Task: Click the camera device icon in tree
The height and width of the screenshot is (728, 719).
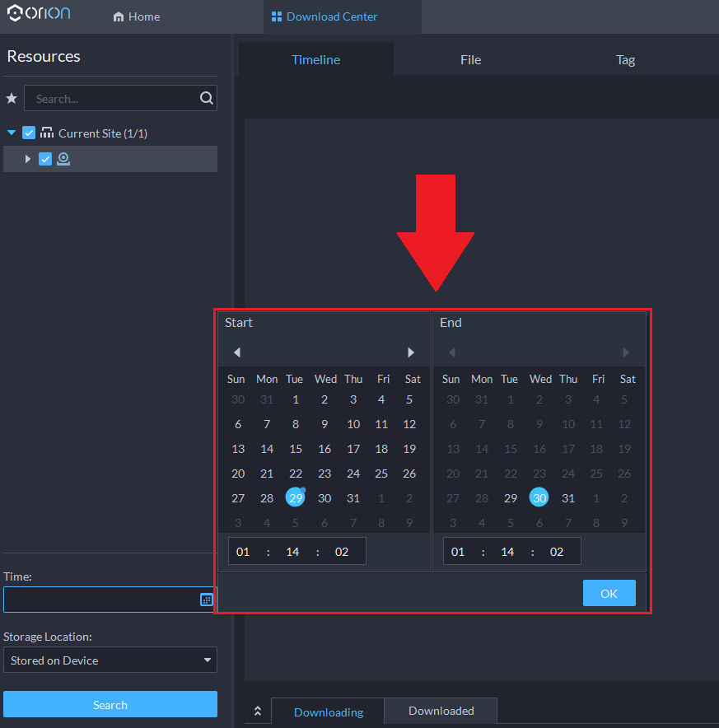Action: coord(63,159)
